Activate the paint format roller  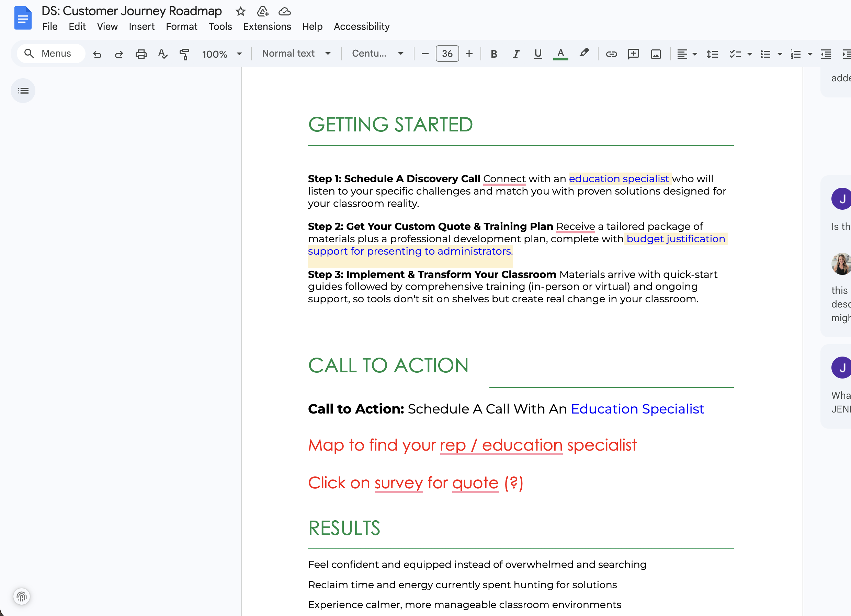(x=184, y=54)
